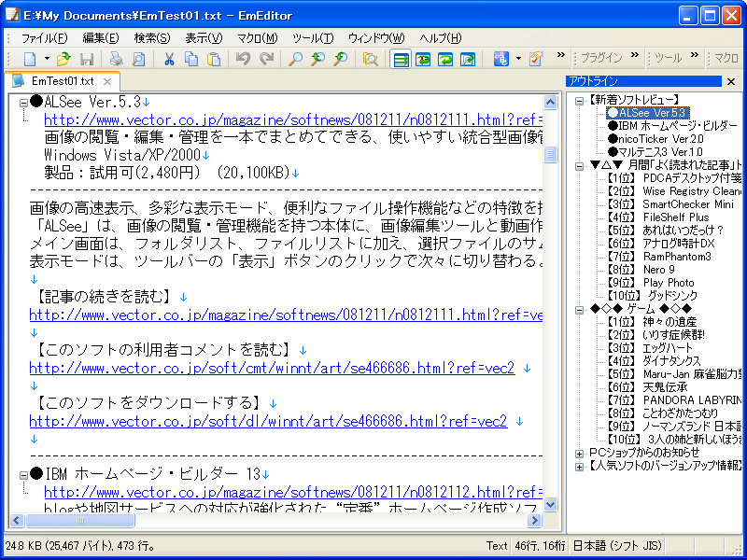The height and width of the screenshot is (560, 747).
Task: Select ●マルテニス3 Ver.1.0 in the outline
Action: pos(655,152)
